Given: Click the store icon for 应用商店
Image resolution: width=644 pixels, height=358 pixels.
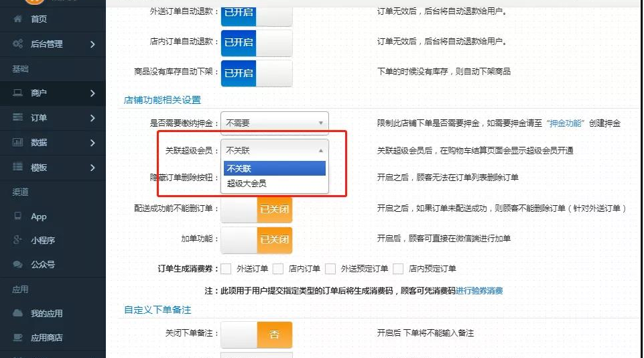Looking at the screenshot, I should tap(17, 337).
